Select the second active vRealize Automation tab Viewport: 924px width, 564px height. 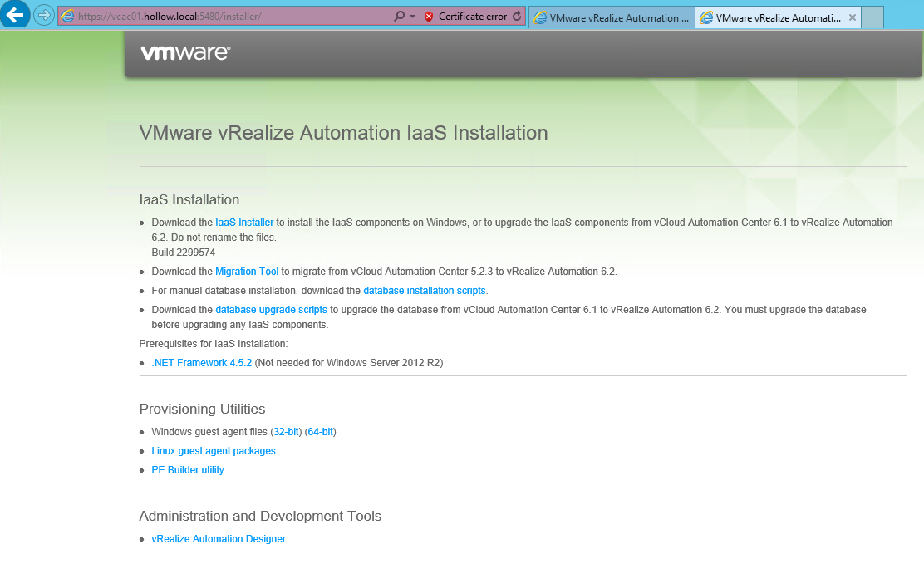pyautogui.click(x=769, y=17)
